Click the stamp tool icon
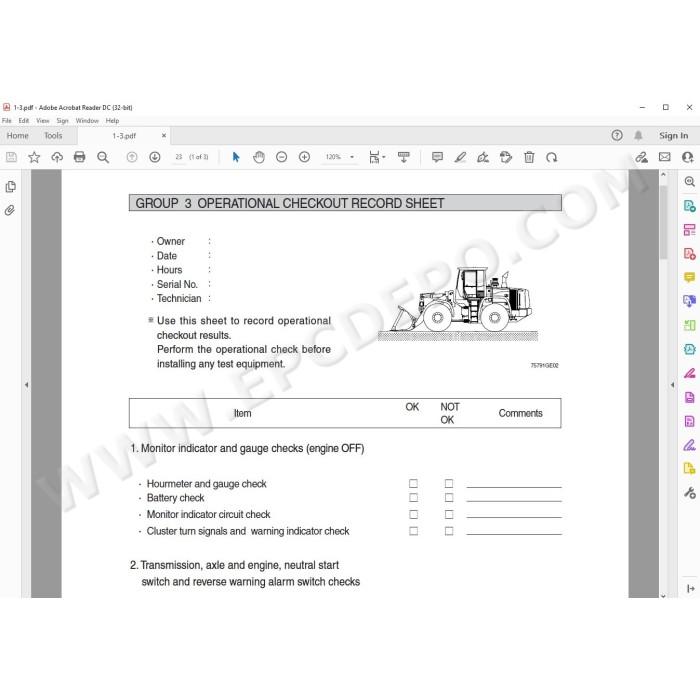 tap(506, 157)
